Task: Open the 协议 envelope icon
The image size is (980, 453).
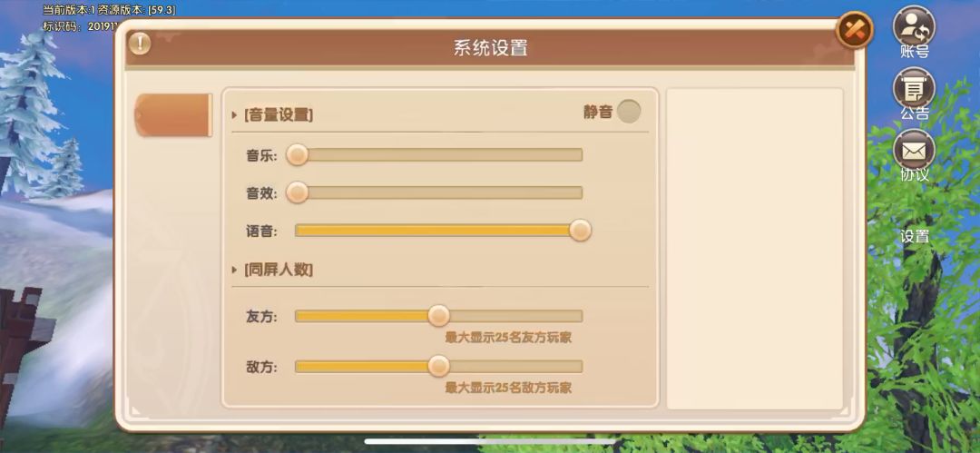Action: pos(914,150)
